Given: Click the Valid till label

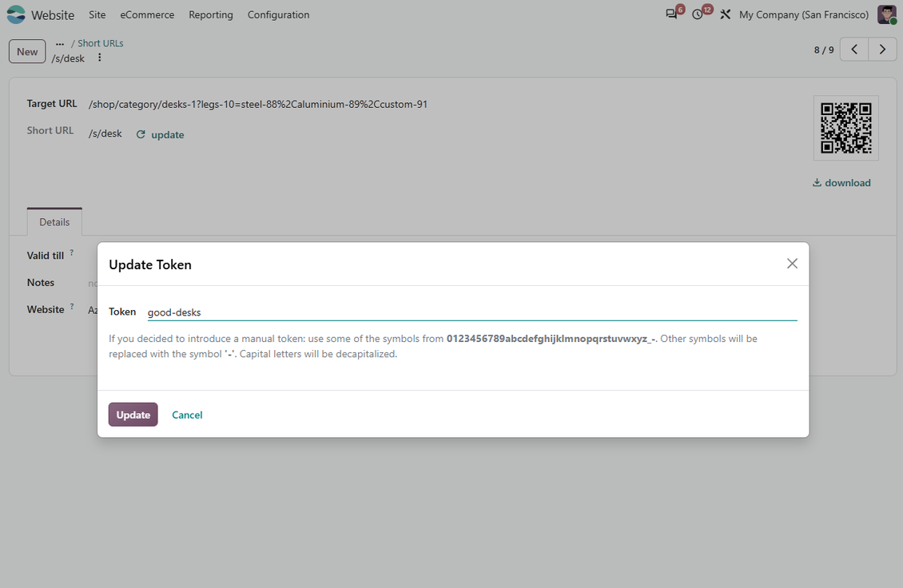Looking at the screenshot, I should click(46, 255).
